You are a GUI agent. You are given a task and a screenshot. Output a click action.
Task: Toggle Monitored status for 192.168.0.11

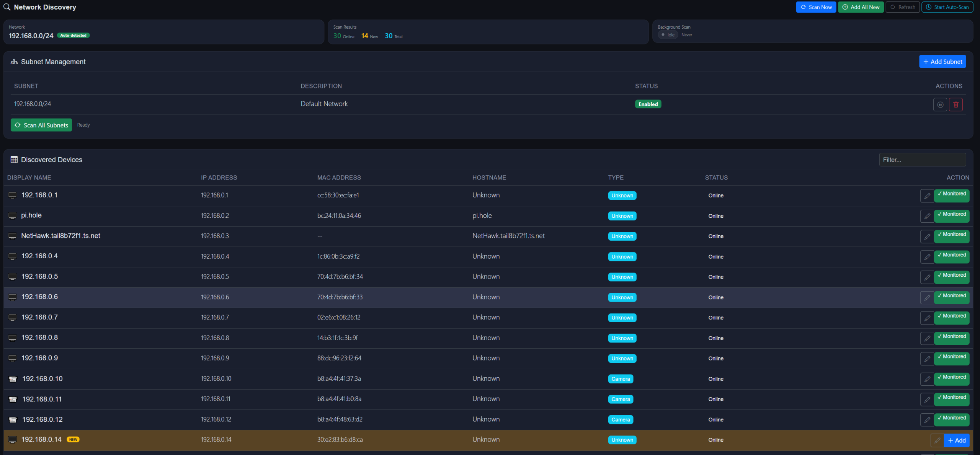951,400
